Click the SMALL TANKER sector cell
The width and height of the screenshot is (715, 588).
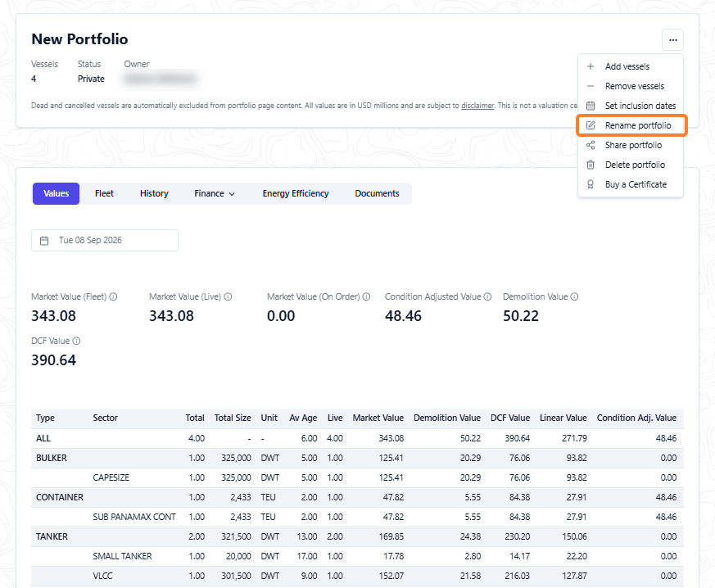pyautogui.click(x=122, y=556)
